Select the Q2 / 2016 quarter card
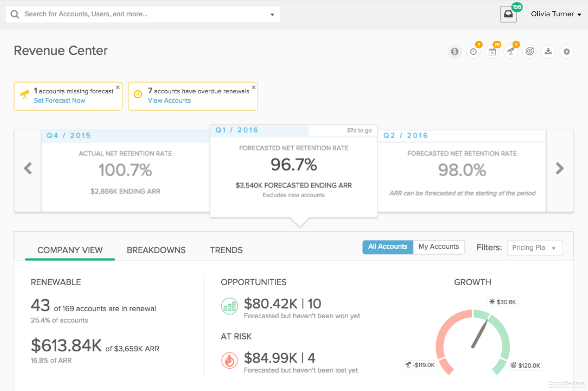Viewport: 588px width, 391px height. tap(462, 171)
